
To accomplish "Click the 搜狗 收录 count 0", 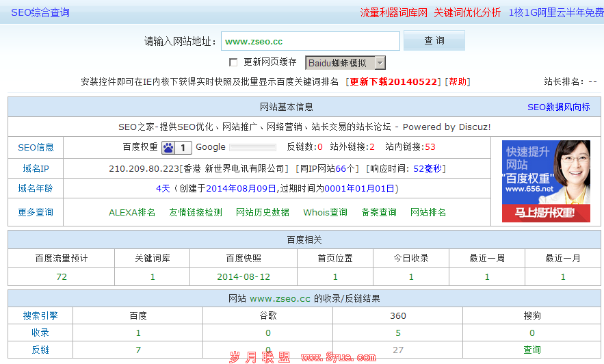I will 532,333.
